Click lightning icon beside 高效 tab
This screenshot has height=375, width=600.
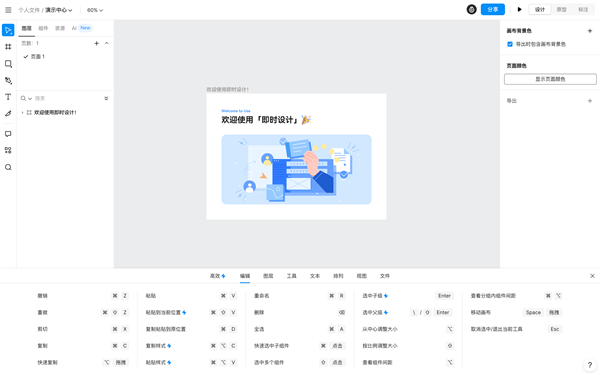223,276
